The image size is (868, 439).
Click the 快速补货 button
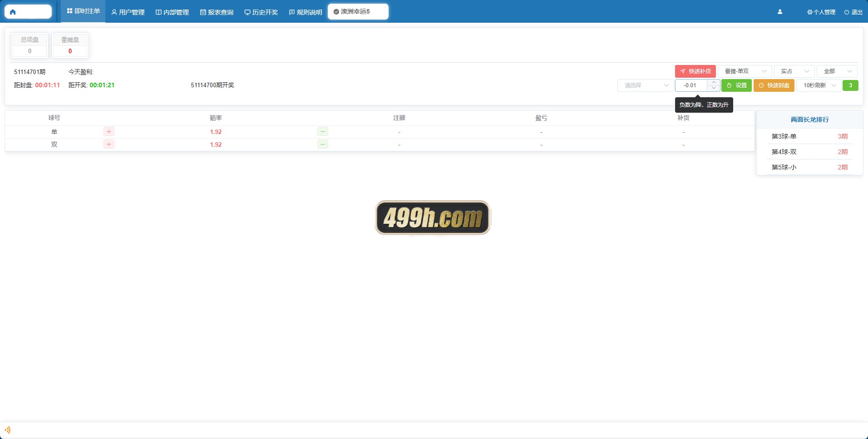[x=695, y=71]
